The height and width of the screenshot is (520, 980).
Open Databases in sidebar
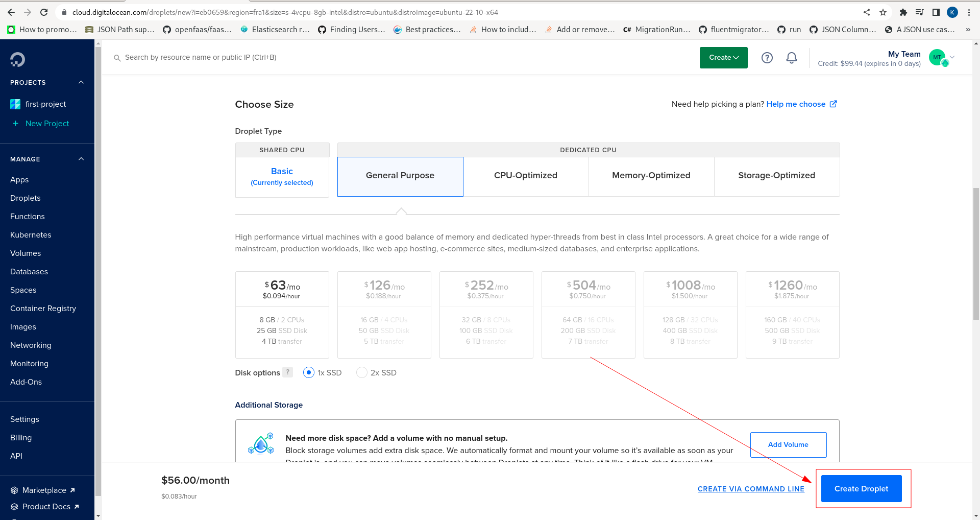[29, 272]
